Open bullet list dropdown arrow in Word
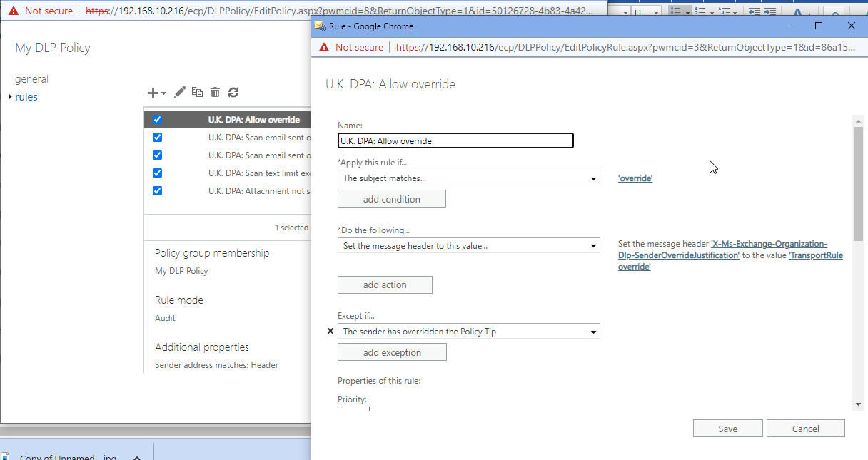 (x=687, y=12)
